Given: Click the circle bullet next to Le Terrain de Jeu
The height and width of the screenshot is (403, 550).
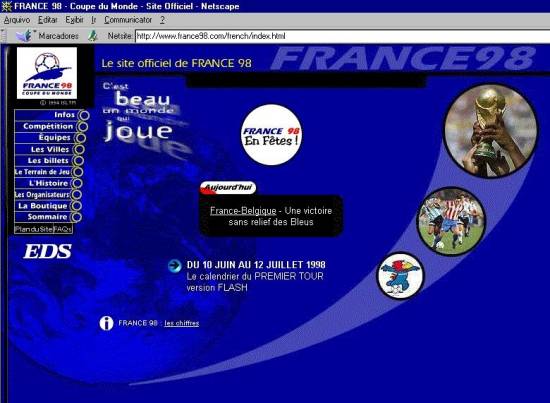Looking at the screenshot, I should 78,172.
